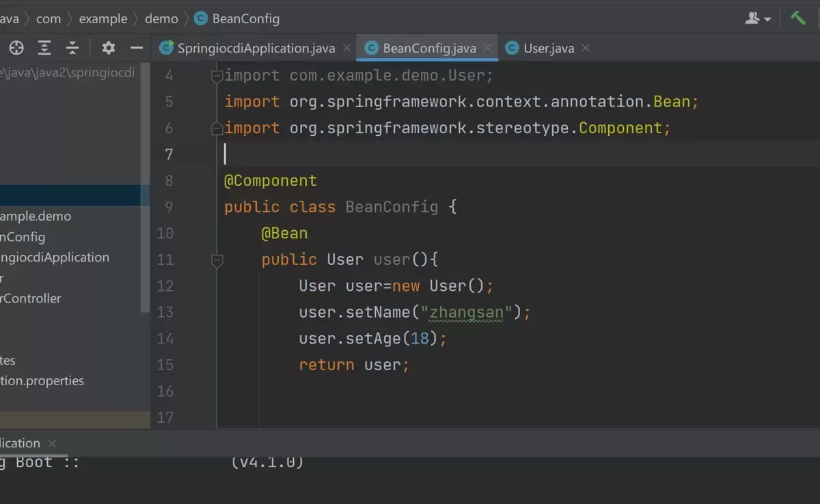Click the @Bean annotation on line 10

click(x=284, y=234)
